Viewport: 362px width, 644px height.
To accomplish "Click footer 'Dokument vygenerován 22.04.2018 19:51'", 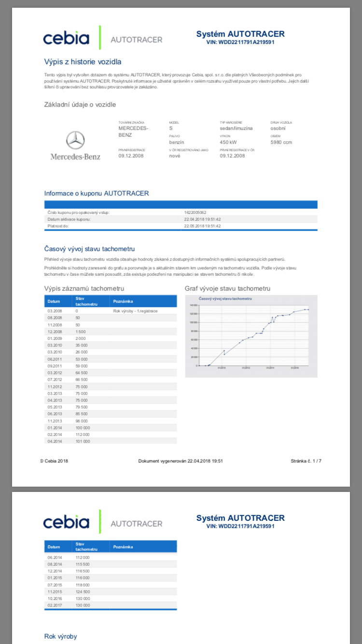I will 181,461.
